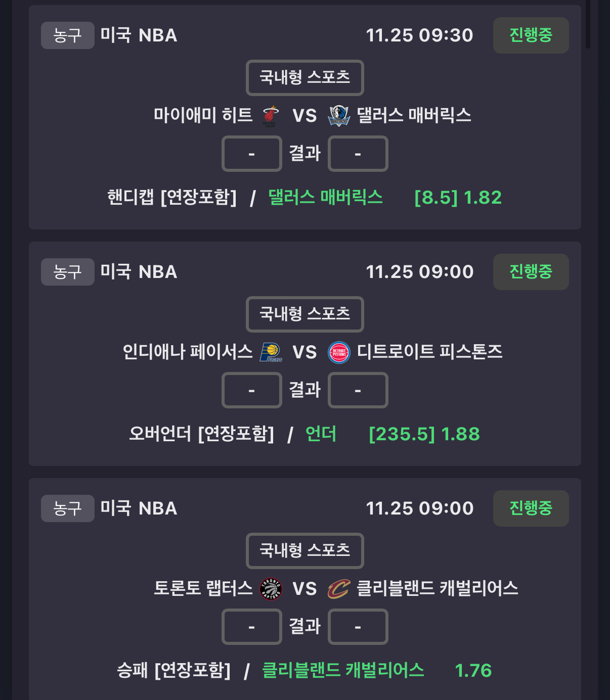
Task: Click the Indiana Pacers team logo
Action: pos(271,352)
